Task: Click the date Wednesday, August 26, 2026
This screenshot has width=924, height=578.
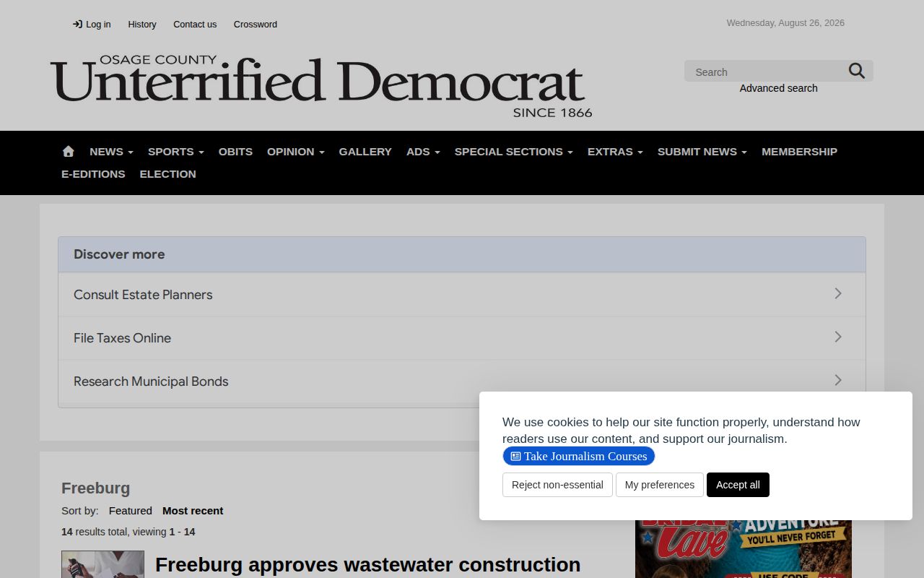Action: [x=785, y=23]
